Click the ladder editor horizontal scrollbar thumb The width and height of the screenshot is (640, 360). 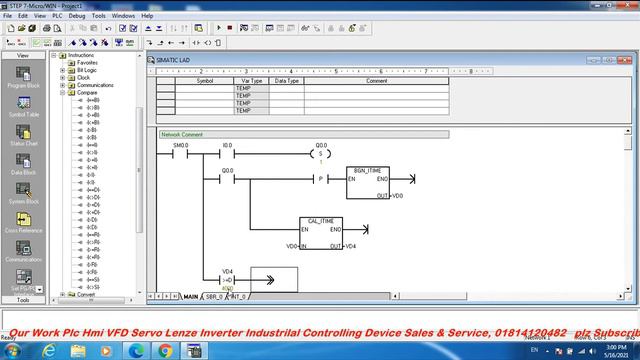[433, 296]
